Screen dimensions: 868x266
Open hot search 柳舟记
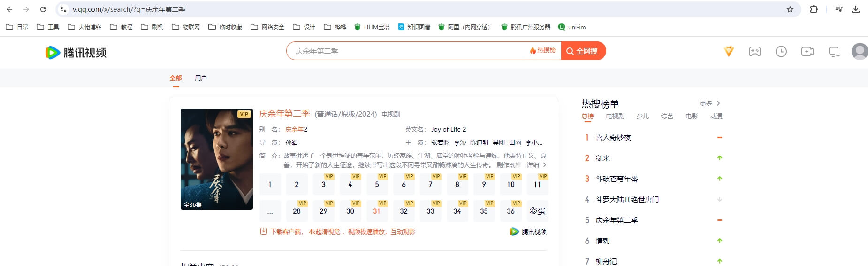click(606, 261)
